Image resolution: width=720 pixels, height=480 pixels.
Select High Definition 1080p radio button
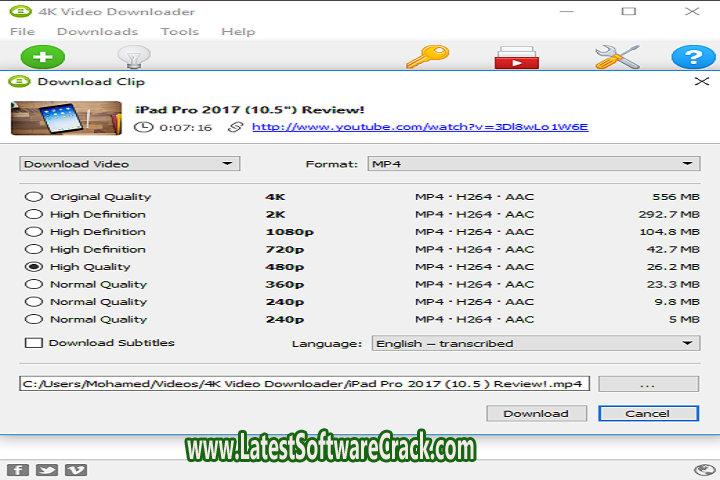coord(33,232)
